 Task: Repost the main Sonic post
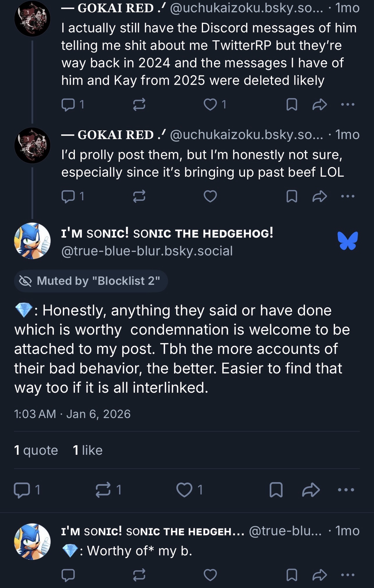tap(103, 490)
